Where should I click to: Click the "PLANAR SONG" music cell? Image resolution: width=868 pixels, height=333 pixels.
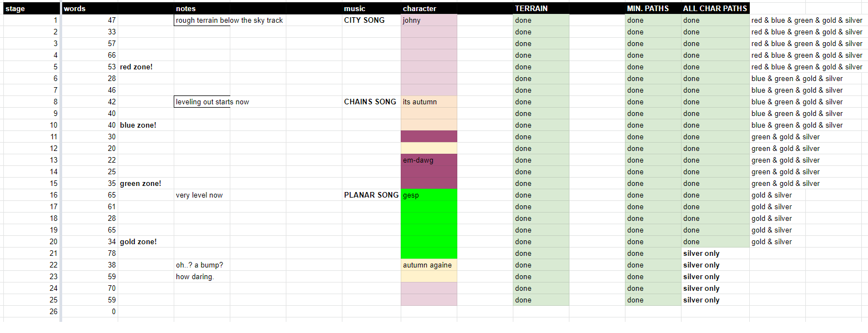(x=371, y=195)
